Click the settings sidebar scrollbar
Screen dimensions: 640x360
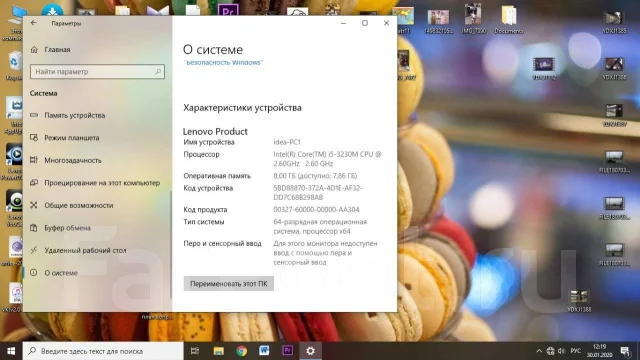tap(171, 244)
